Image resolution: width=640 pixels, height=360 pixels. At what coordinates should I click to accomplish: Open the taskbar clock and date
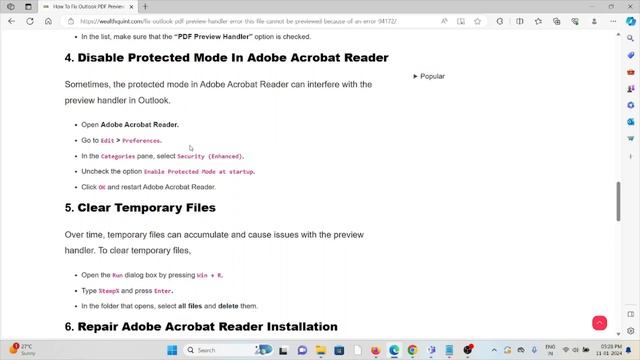click(609, 350)
